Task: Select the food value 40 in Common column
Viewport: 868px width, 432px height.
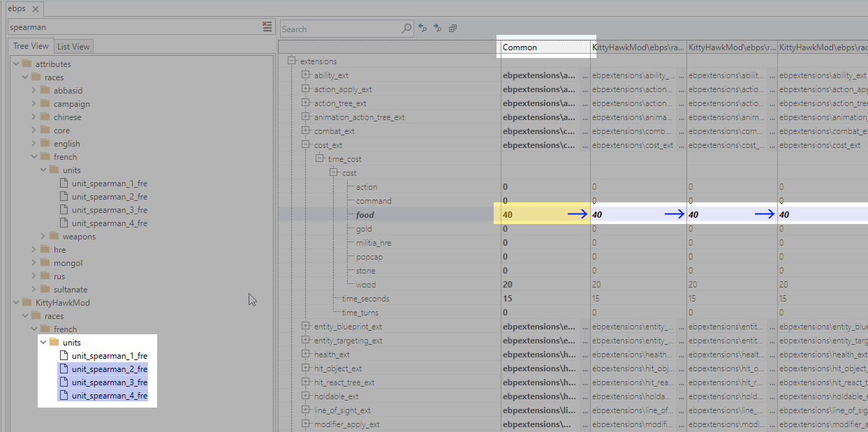Action: [507, 215]
